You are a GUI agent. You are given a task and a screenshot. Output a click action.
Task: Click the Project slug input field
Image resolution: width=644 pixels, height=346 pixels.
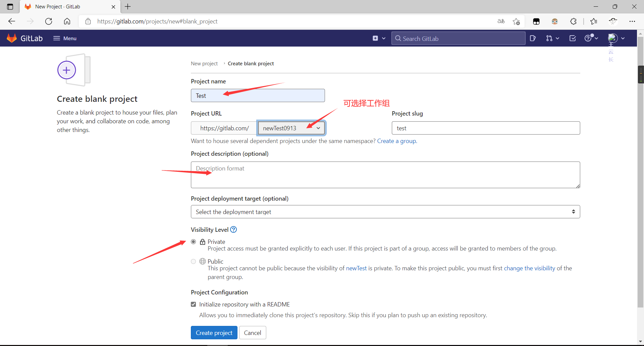(x=486, y=128)
